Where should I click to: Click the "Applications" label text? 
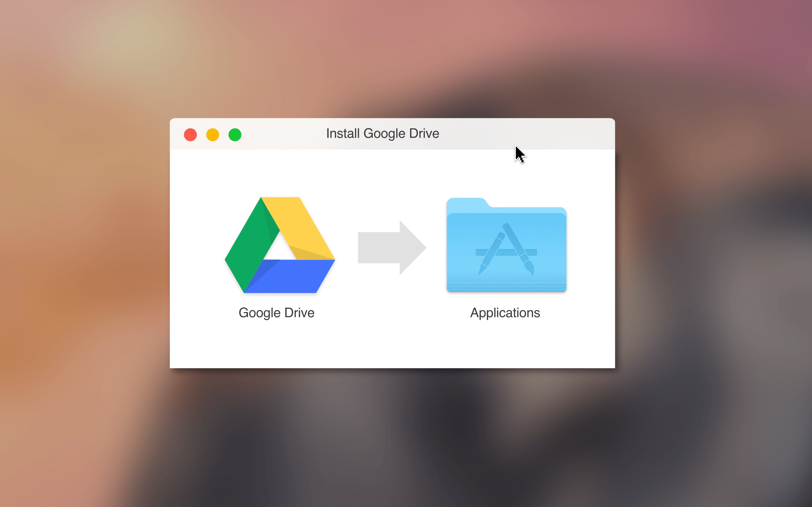click(505, 313)
